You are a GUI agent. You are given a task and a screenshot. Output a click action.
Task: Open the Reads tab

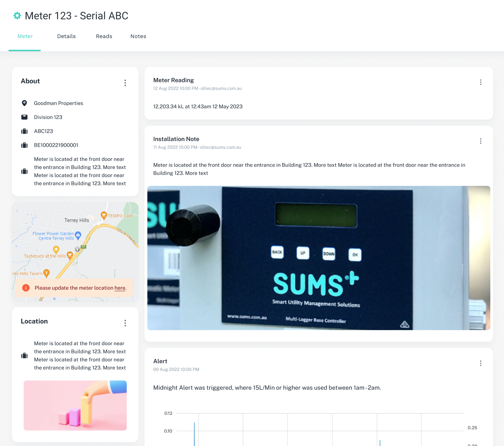click(104, 36)
